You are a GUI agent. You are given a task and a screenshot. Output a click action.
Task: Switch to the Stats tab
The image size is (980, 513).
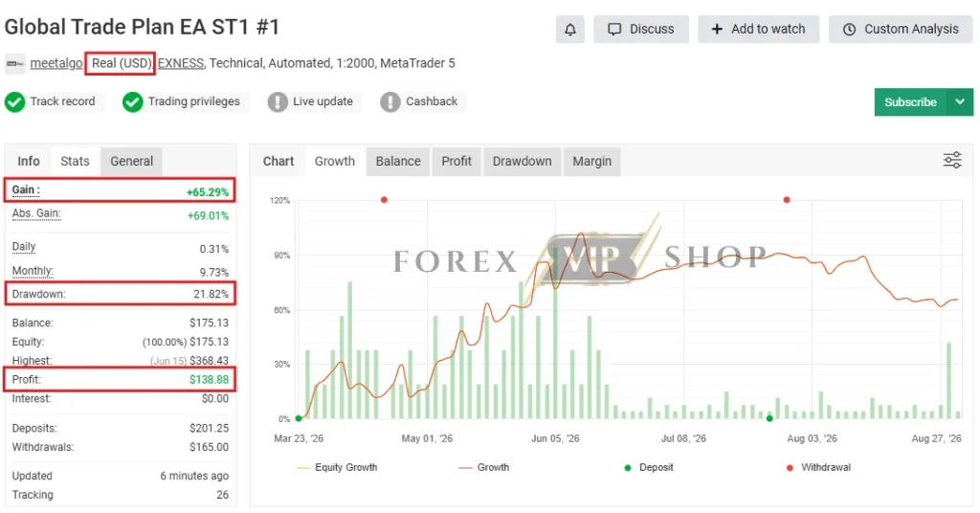75,161
